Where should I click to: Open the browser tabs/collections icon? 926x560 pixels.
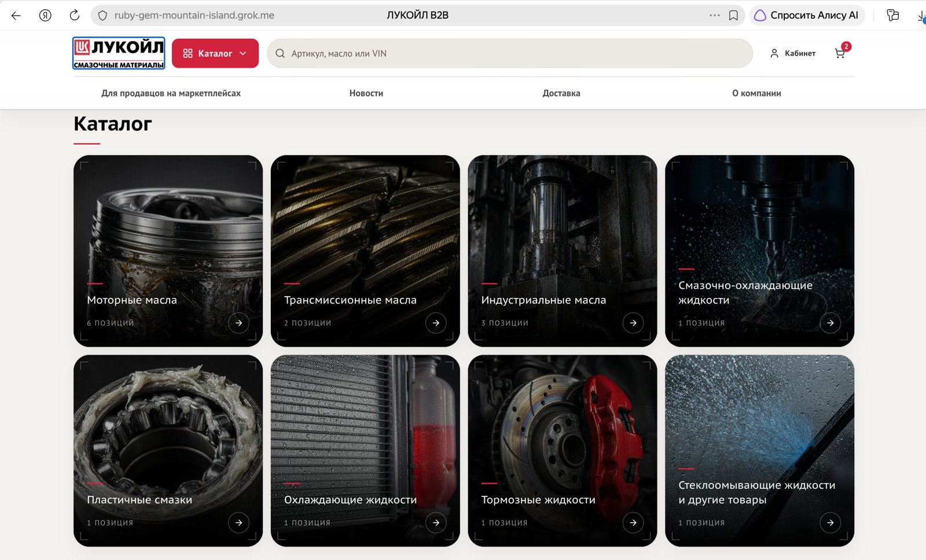click(x=893, y=16)
